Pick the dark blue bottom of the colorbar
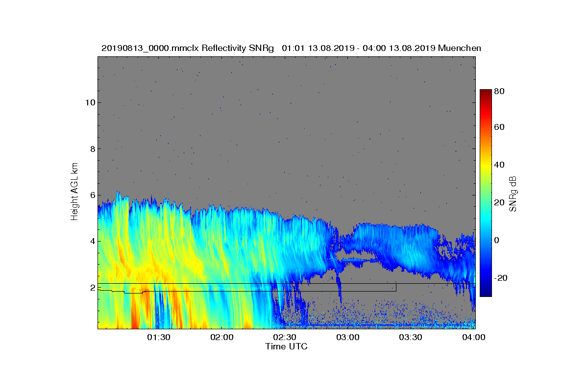Screen dimensions: 588x392 coord(486,294)
